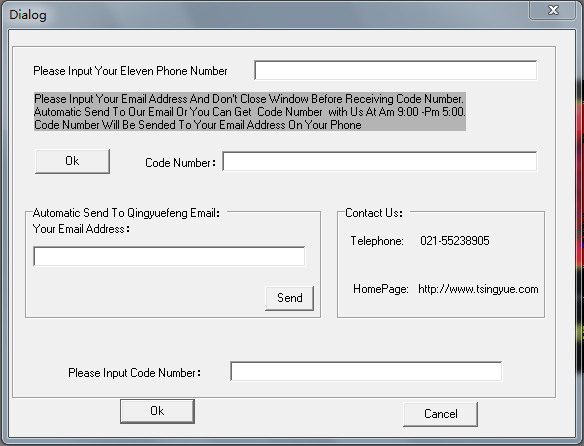Close the dialog with the X button
Image resolution: width=584 pixels, height=446 pixels.
[x=553, y=10]
